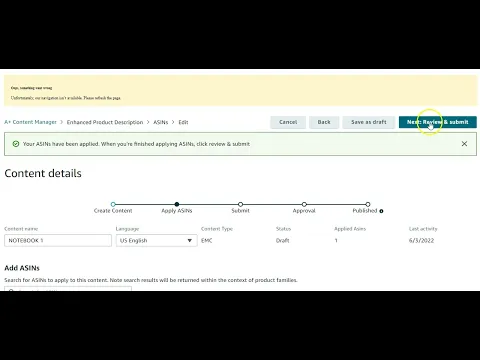
Task: Select the Published step marker
Action: pyautogui.click(x=368, y=204)
